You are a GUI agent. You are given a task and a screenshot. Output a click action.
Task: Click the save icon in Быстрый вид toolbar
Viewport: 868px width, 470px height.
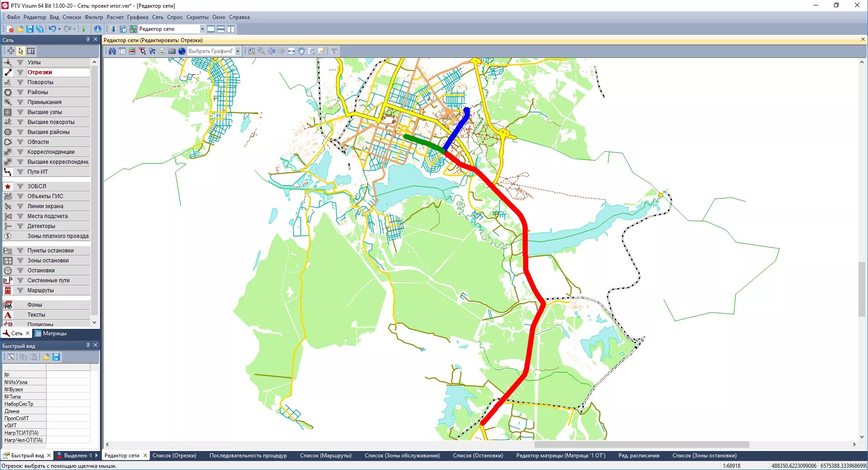[56, 357]
